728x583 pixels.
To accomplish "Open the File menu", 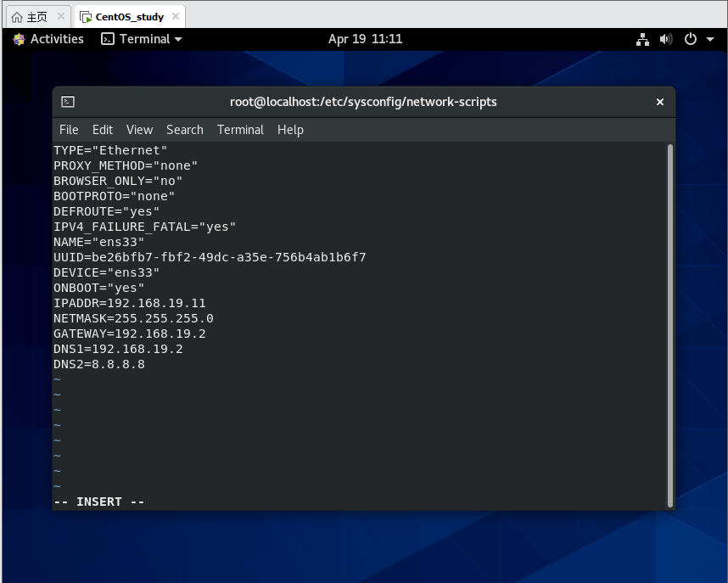I will (69, 130).
